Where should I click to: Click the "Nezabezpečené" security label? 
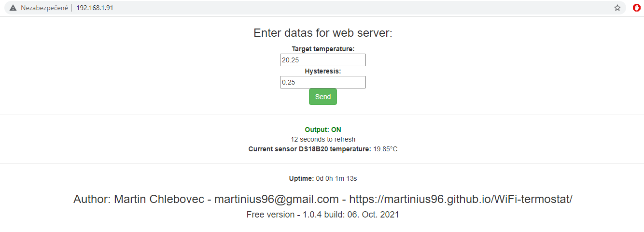click(x=44, y=8)
